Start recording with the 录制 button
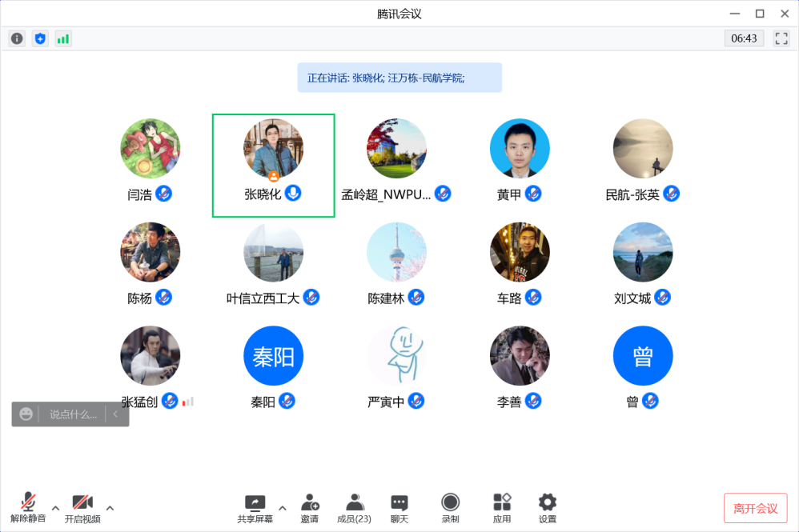The image size is (799, 532). pos(450,508)
